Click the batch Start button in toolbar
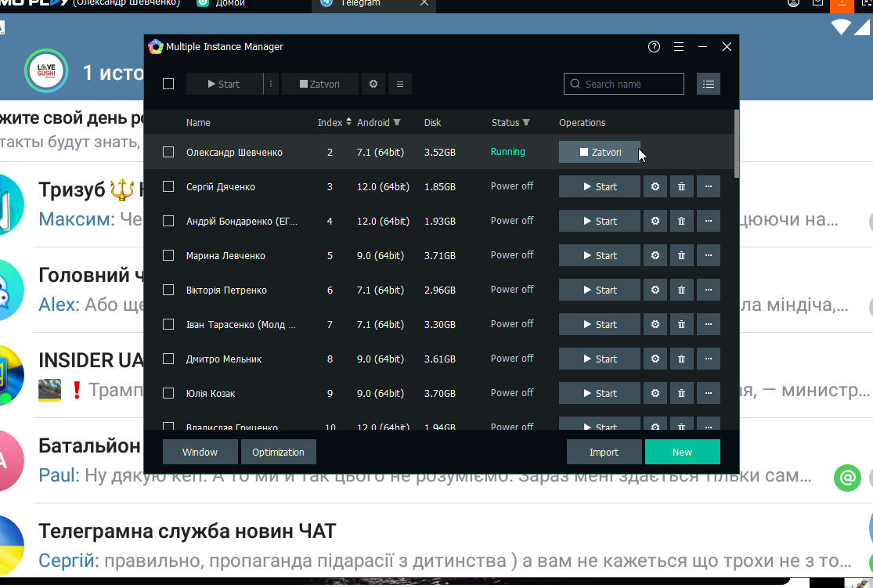 pos(225,84)
